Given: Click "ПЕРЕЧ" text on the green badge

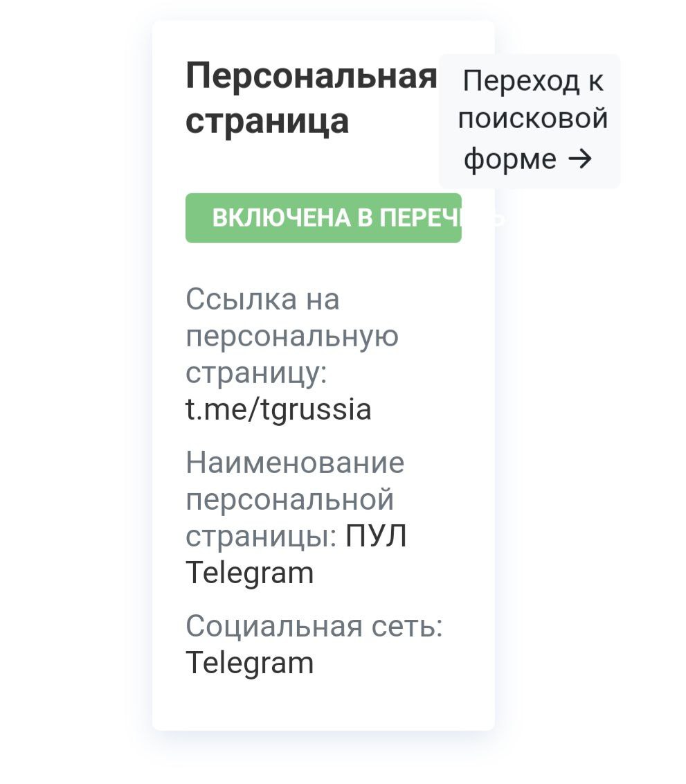Looking at the screenshot, I should click(424, 218).
